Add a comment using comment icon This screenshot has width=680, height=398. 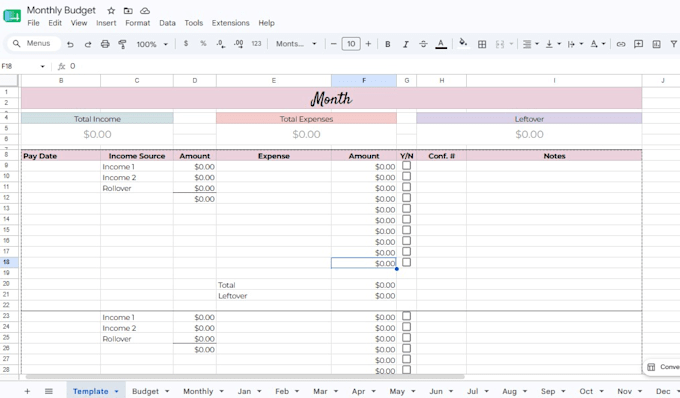click(x=638, y=44)
